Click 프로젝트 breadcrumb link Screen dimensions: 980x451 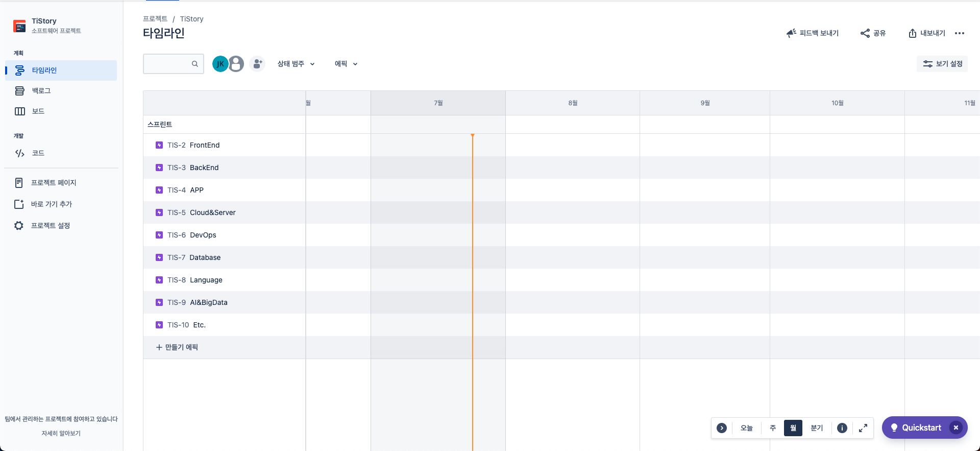155,19
